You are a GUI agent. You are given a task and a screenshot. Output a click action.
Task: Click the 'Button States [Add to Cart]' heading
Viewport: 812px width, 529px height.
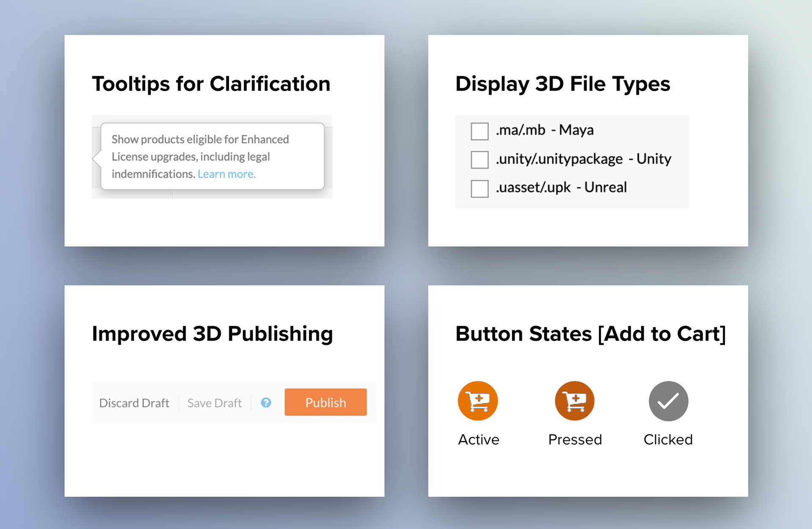pos(590,334)
